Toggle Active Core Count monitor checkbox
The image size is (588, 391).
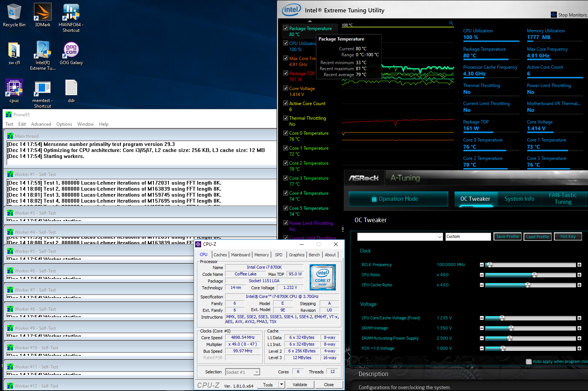286,103
